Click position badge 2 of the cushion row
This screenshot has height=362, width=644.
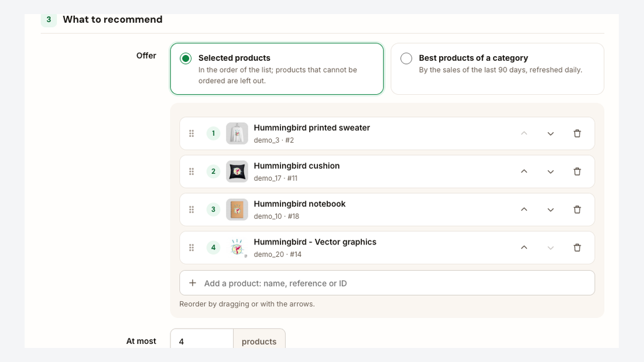tap(213, 171)
